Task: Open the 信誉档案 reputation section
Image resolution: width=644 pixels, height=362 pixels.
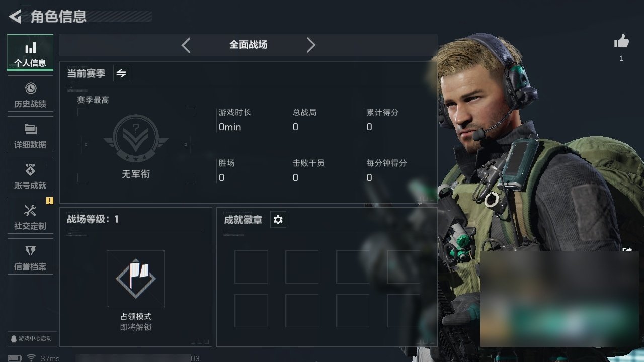Action: 30,257
